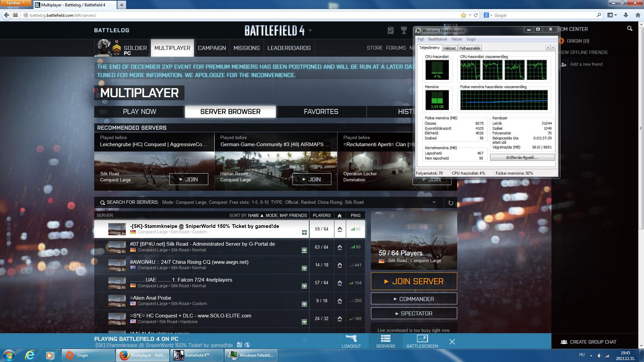Open the CAMPAIGN navigation tab

point(212,48)
